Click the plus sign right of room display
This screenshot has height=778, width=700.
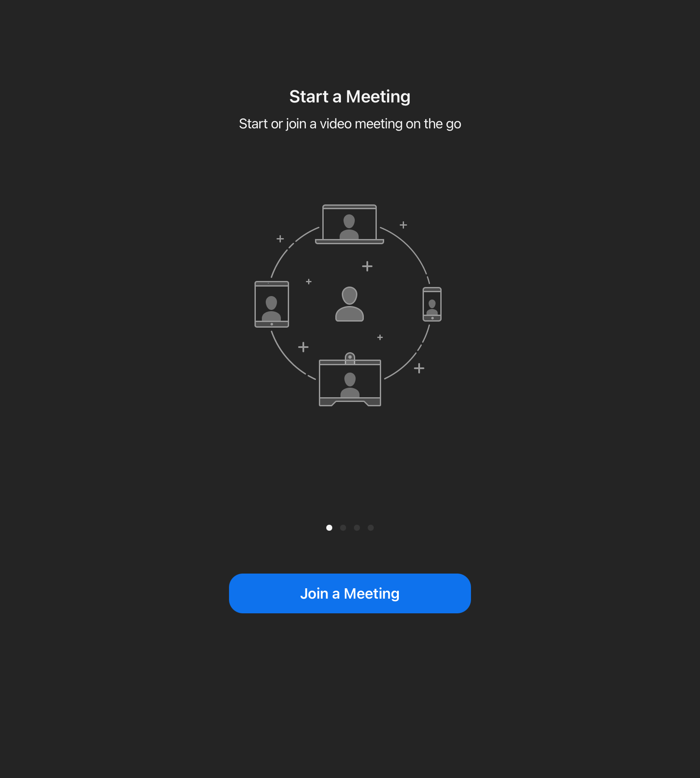tap(419, 368)
